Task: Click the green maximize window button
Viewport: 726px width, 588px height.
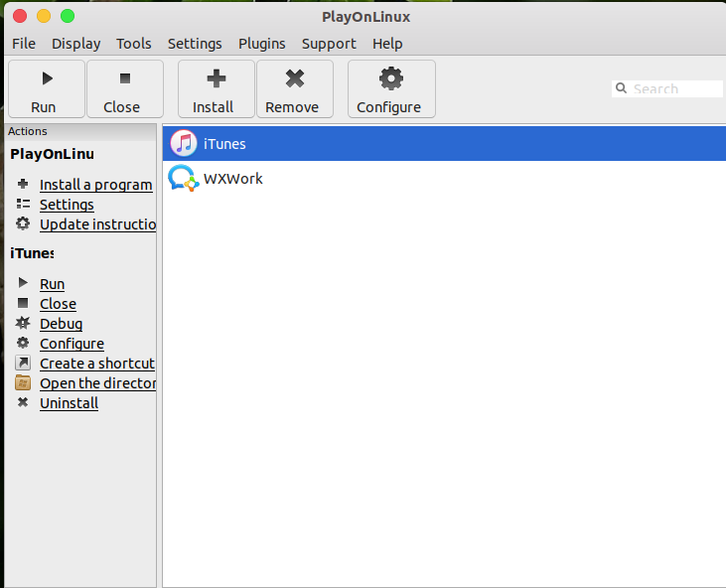Action: pyautogui.click(x=68, y=16)
